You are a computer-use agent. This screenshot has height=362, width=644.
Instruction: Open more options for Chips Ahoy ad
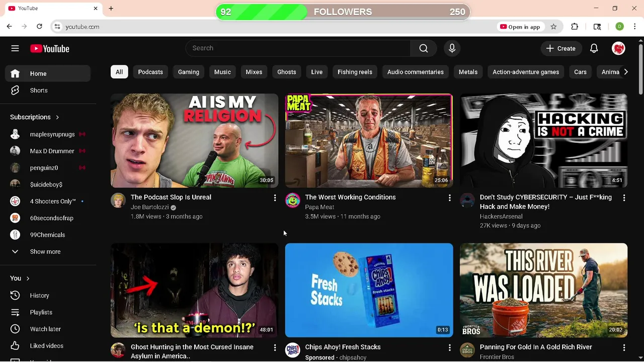[449, 348]
